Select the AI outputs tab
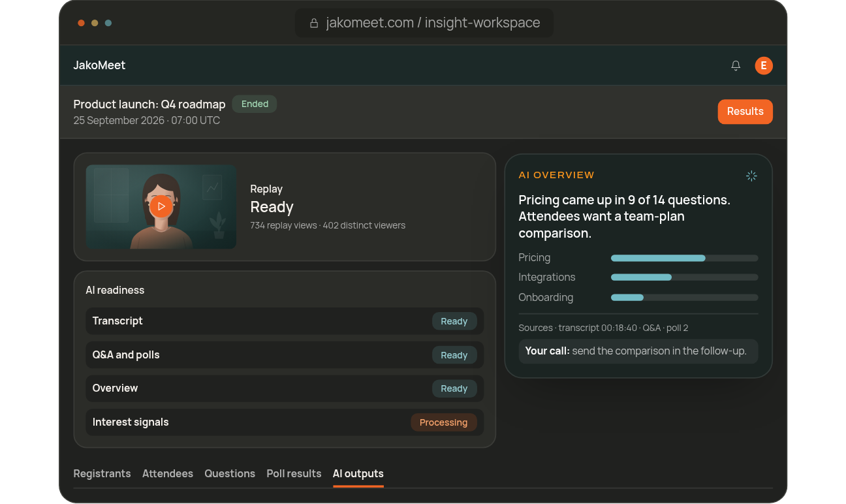This screenshot has width=846, height=504. pyautogui.click(x=358, y=473)
